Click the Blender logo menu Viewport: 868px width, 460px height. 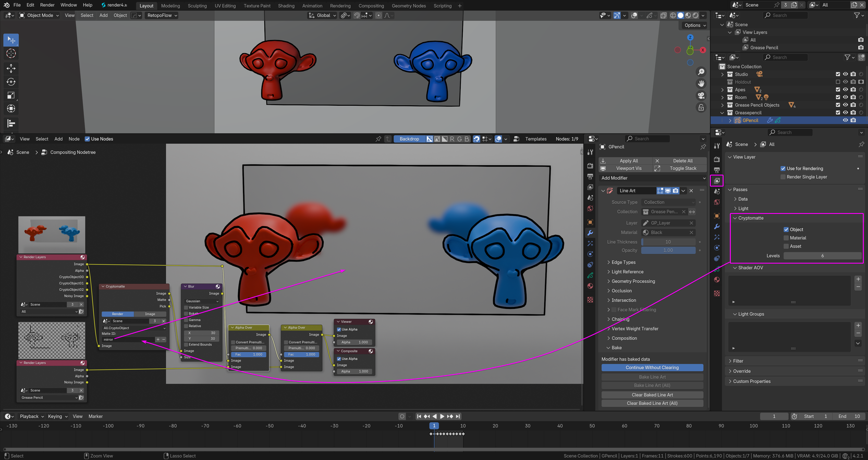click(6, 5)
